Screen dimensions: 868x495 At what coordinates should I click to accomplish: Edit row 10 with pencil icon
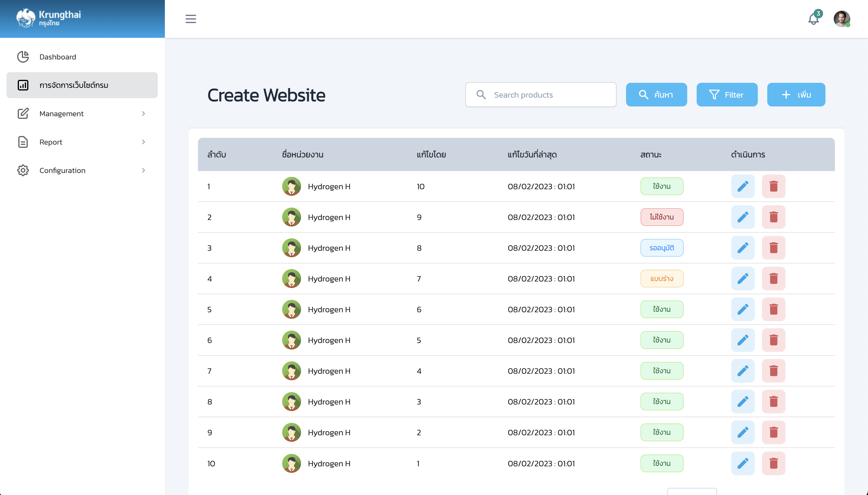point(743,463)
